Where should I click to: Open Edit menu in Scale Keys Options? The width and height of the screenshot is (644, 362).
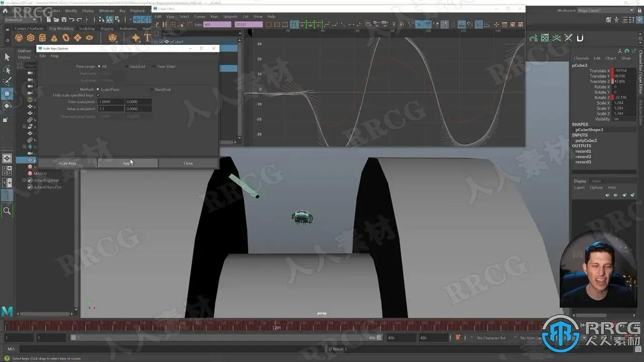[x=42, y=56]
